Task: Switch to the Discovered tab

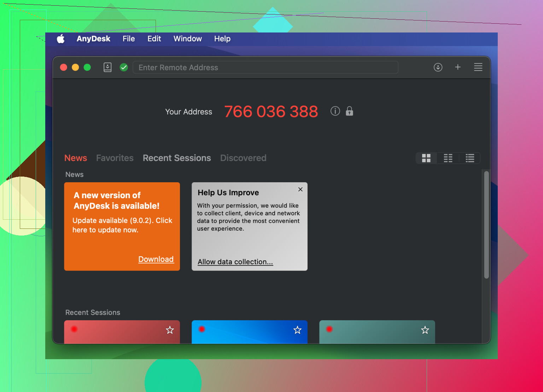Action: (x=243, y=158)
